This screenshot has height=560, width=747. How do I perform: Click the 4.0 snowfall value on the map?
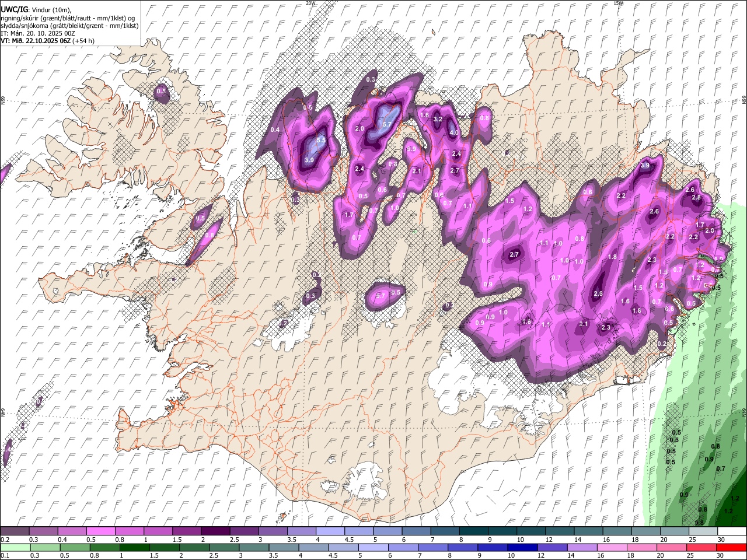point(453,132)
